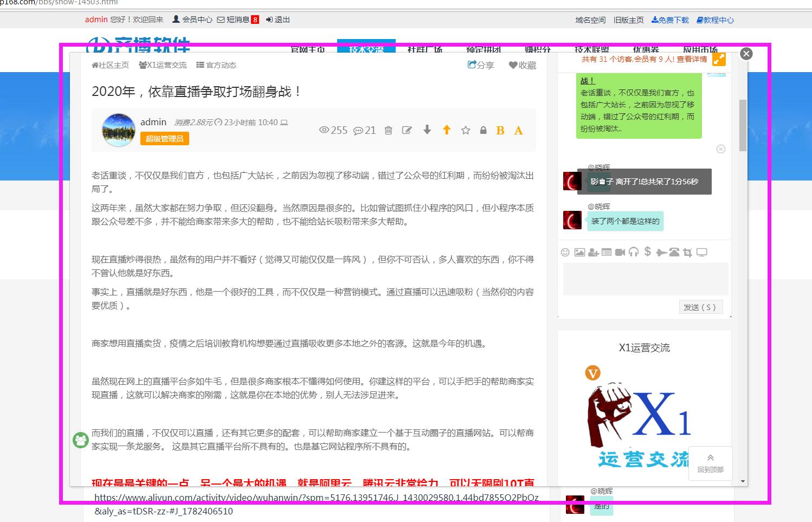The image size is (812, 522).
Task: Click the gray down-arrow icon on the post
Action: pos(427,130)
